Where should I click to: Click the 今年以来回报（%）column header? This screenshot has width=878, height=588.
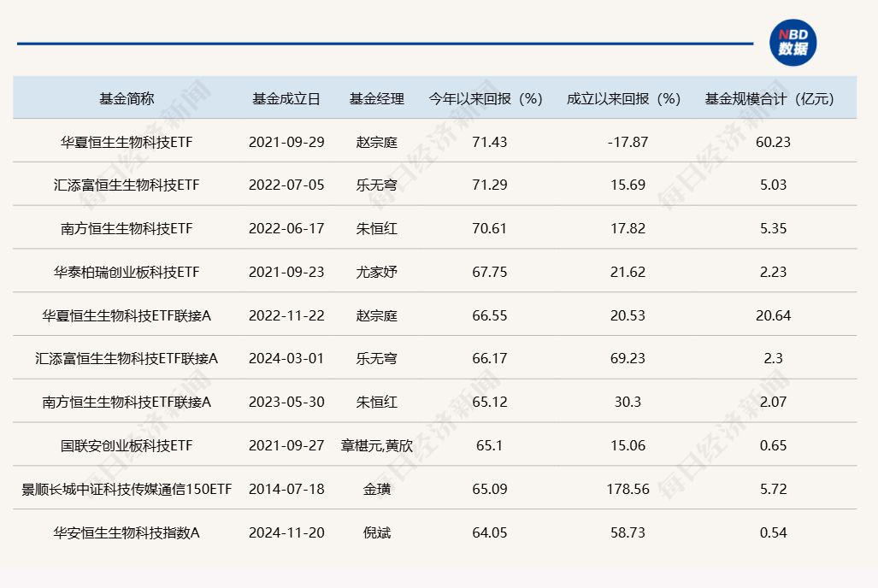[x=485, y=98]
